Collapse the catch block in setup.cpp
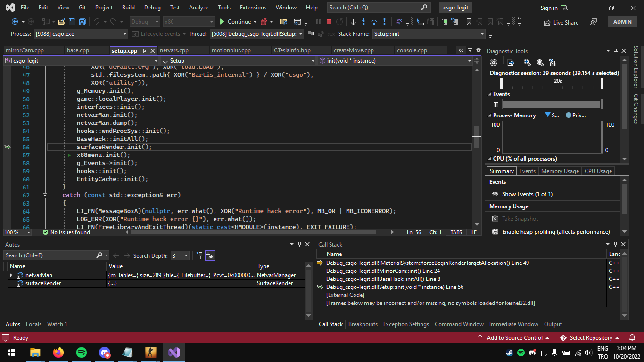Screen dimensions: 644x362 pos(45,195)
